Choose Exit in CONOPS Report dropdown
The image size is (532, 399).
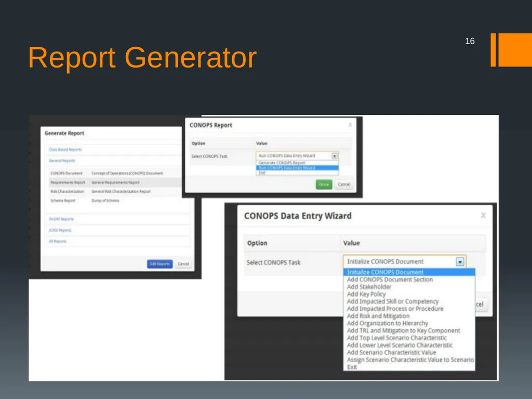297,172
